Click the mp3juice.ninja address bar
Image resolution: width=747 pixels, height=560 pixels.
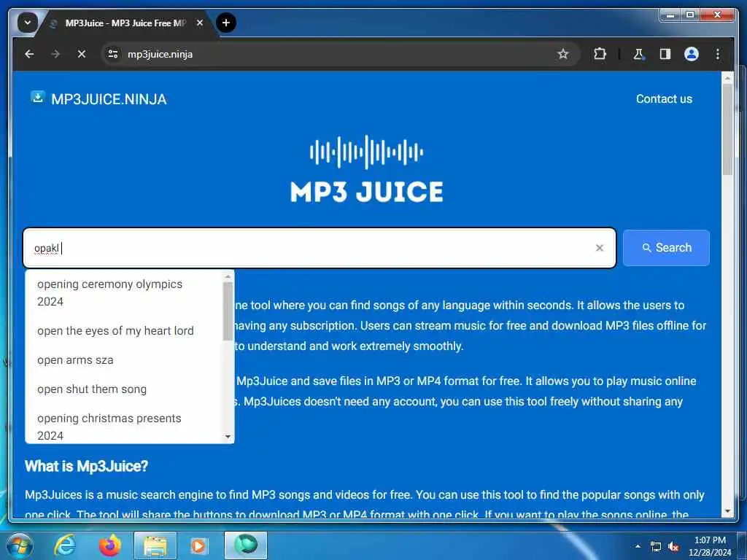coord(333,54)
